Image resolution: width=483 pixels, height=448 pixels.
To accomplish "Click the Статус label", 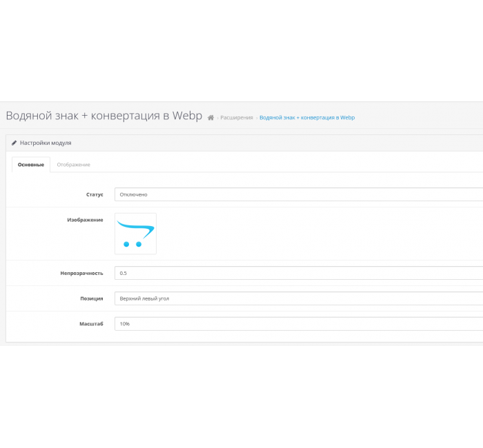I will [x=95, y=194].
